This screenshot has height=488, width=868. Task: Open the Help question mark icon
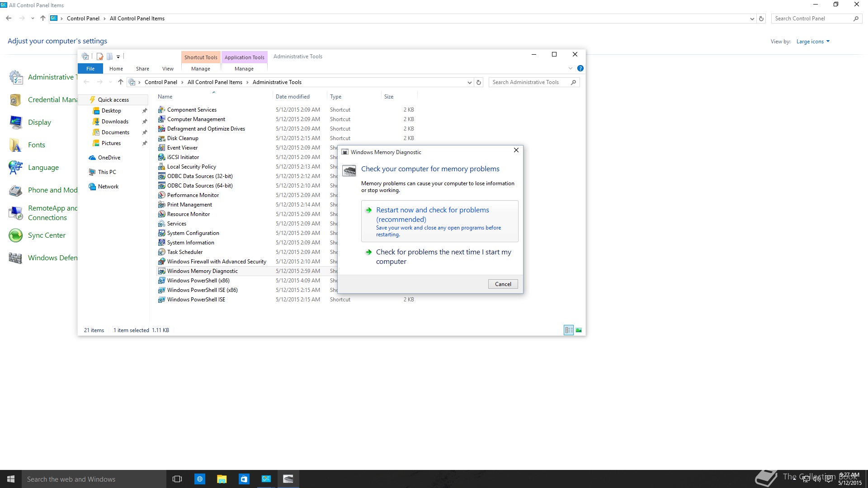pos(580,68)
